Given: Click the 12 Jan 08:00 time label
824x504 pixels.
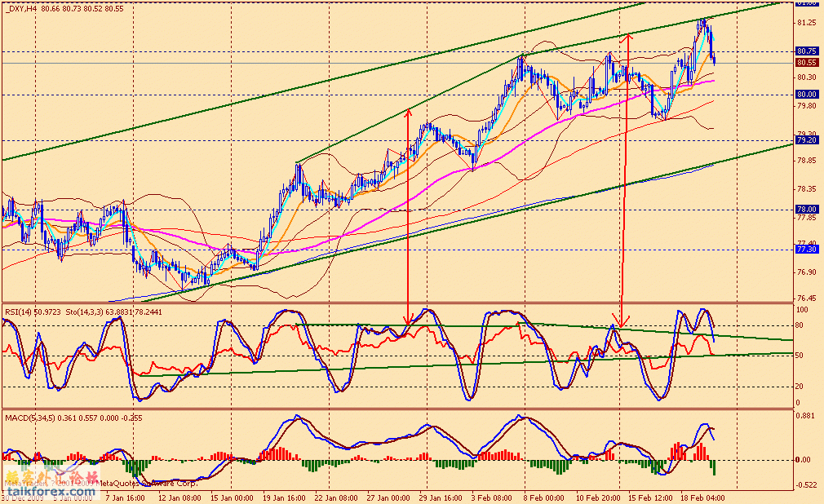Looking at the screenshot, I should (x=179, y=498).
